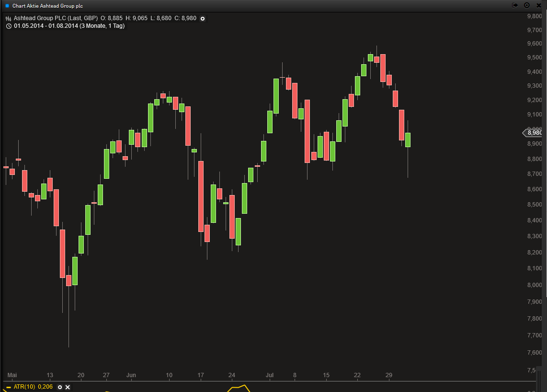547x392 pixels.
Task: Click the ATR(10) 0,206 indicator label
Action: (x=33, y=387)
